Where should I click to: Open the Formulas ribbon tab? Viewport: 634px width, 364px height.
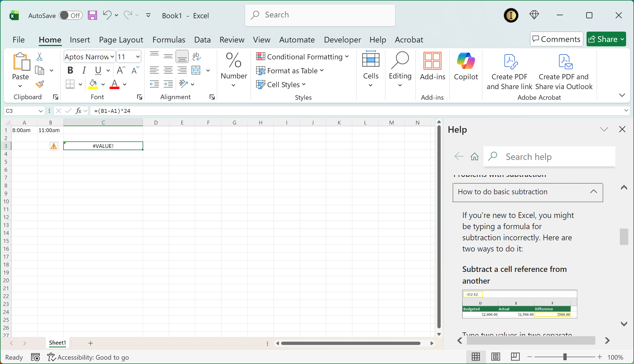(169, 40)
